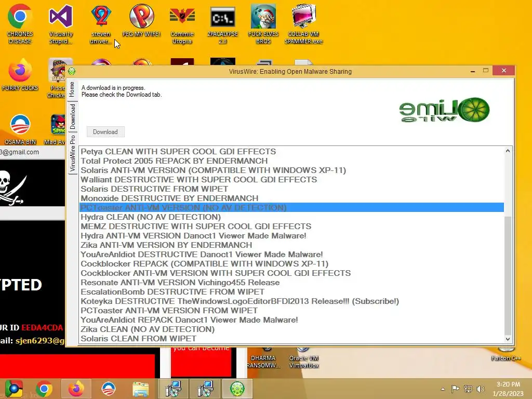The height and width of the screenshot is (399, 532).
Task: Open the Falcon C++ desktop icon
Action: [x=506, y=354]
